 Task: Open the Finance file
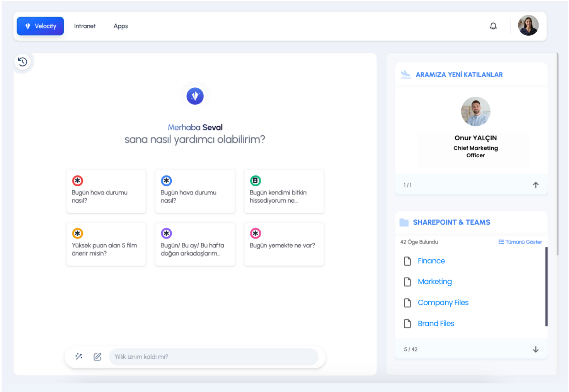point(431,261)
